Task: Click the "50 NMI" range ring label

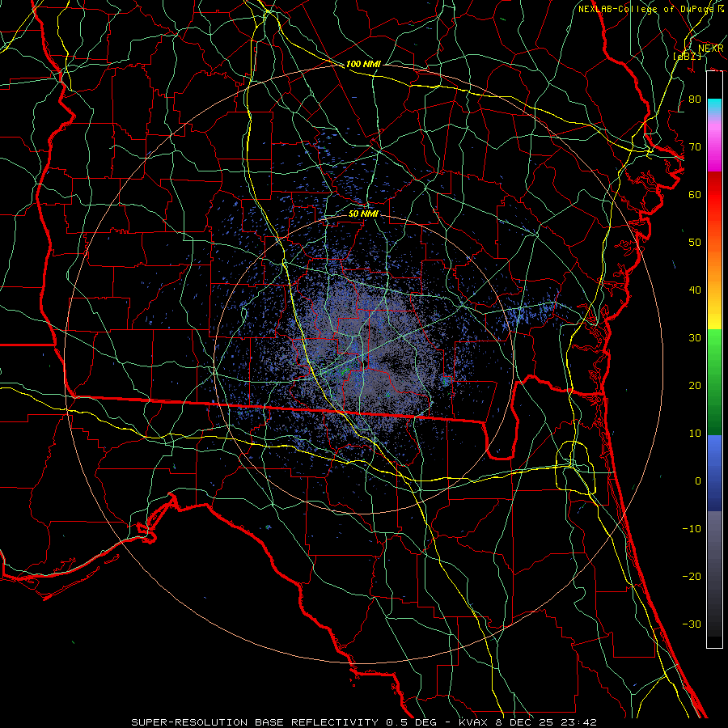Action: pos(363,214)
